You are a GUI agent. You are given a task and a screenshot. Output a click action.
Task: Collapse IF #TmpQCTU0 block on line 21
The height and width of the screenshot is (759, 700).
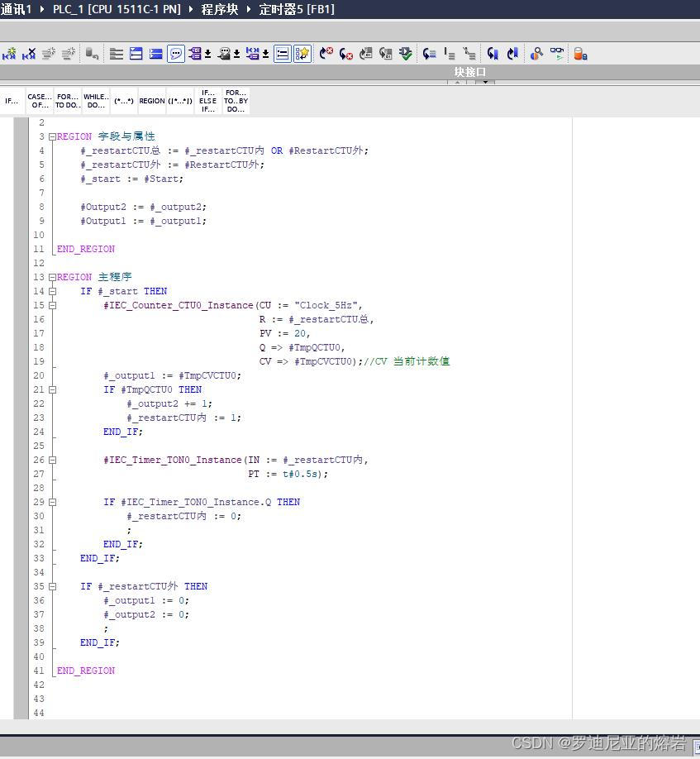(52, 389)
